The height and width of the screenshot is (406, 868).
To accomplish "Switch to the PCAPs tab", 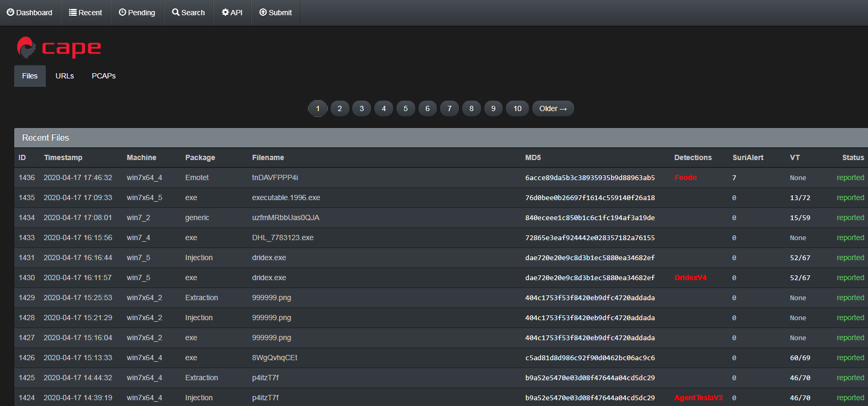I will click(104, 76).
